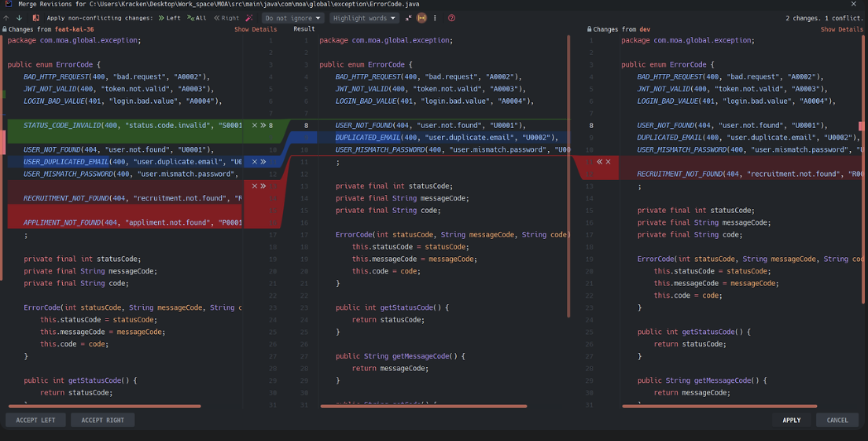This screenshot has height=441, width=868.
Task: Click the right pane vertical scrollbar
Action: point(863,169)
